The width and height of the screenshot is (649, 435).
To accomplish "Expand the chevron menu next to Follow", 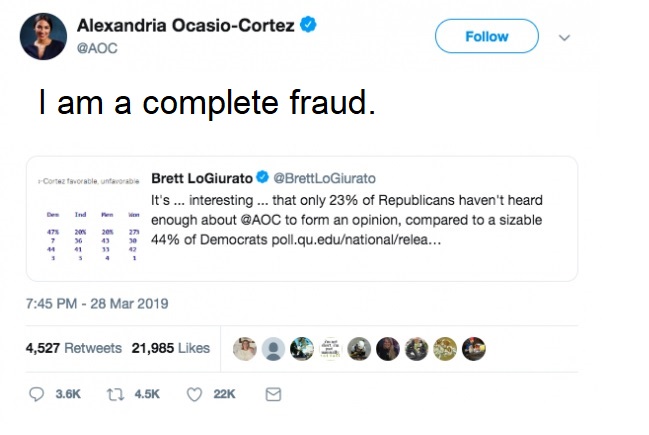I will pyautogui.click(x=563, y=37).
